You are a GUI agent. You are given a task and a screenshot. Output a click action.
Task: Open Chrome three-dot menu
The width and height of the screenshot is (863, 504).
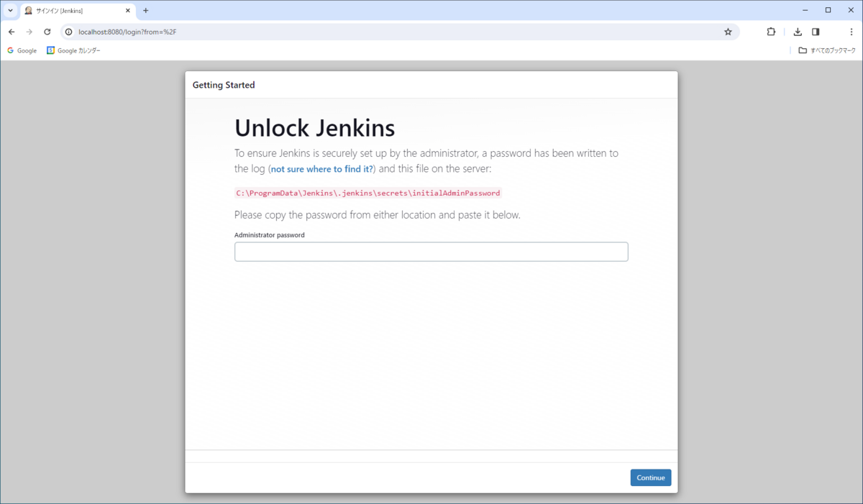pyautogui.click(x=851, y=32)
